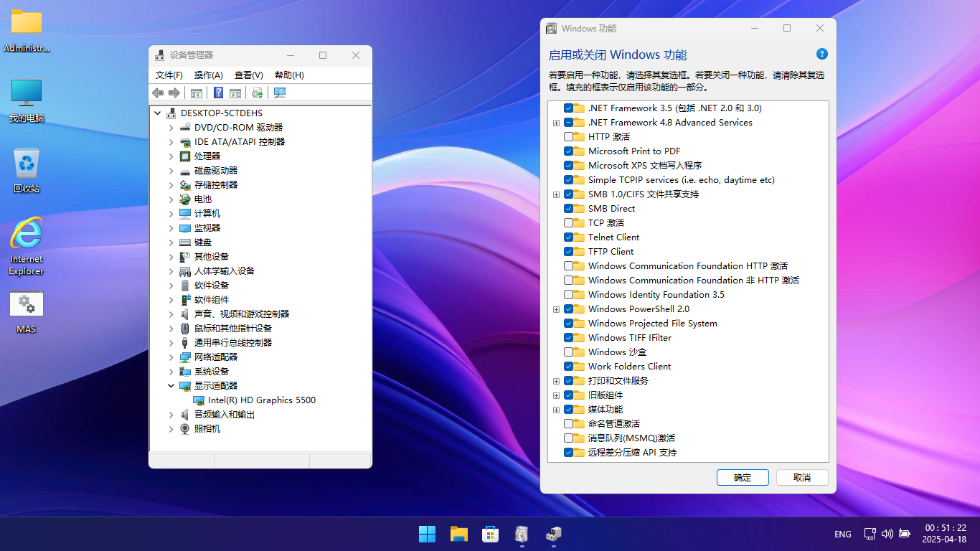Check Windows Identity Foundation 3.5 checkbox
980x551 pixels.
pos(568,294)
